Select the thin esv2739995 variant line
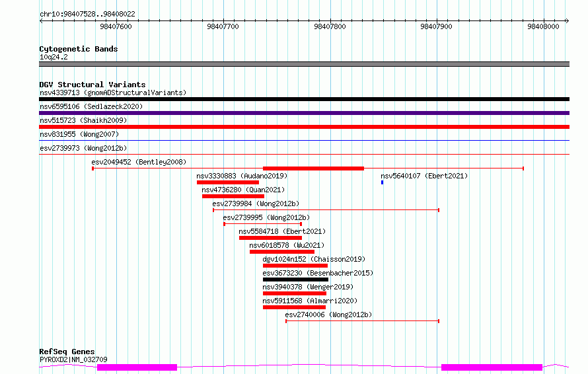 coord(263,224)
